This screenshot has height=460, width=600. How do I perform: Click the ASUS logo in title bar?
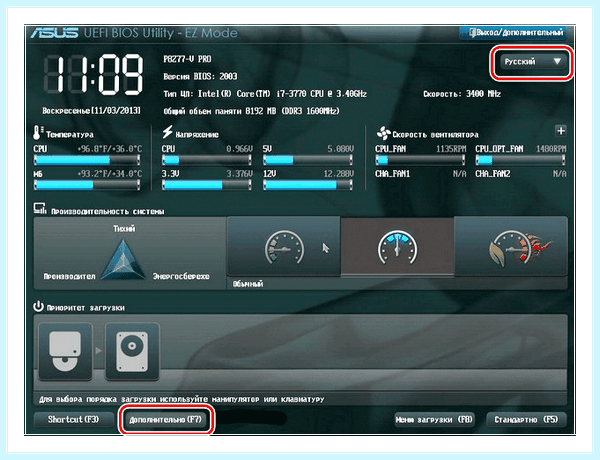(54, 33)
